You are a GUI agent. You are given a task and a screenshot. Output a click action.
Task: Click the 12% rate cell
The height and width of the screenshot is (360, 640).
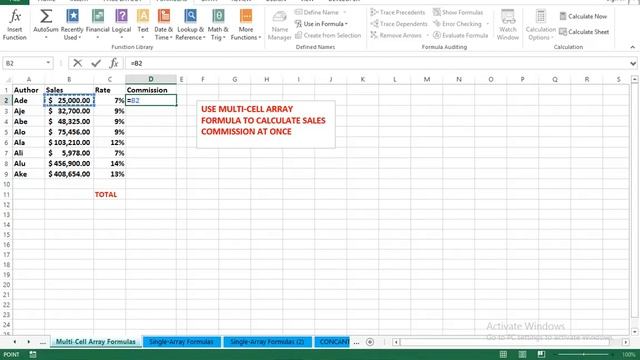point(109,142)
